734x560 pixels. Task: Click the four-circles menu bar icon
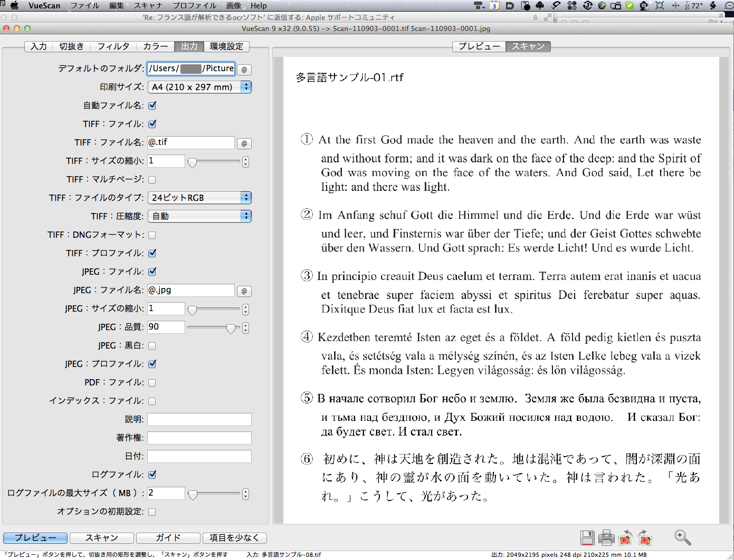tap(572, 5)
